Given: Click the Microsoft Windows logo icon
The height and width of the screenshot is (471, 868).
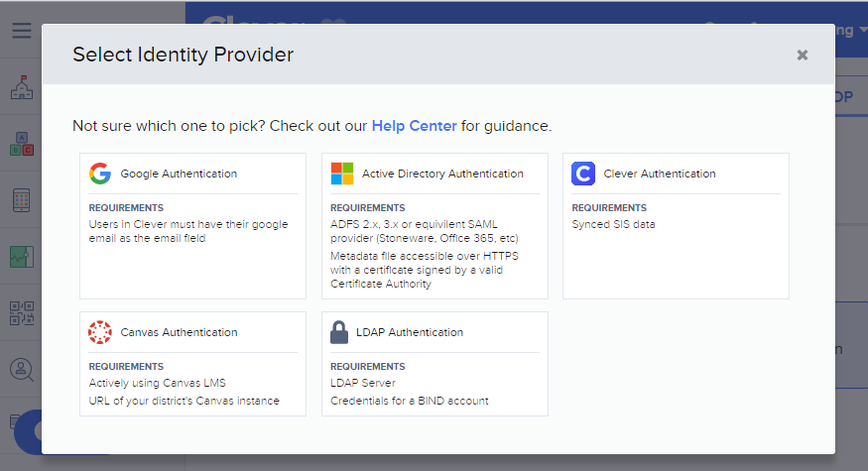Looking at the screenshot, I should point(342,174).
